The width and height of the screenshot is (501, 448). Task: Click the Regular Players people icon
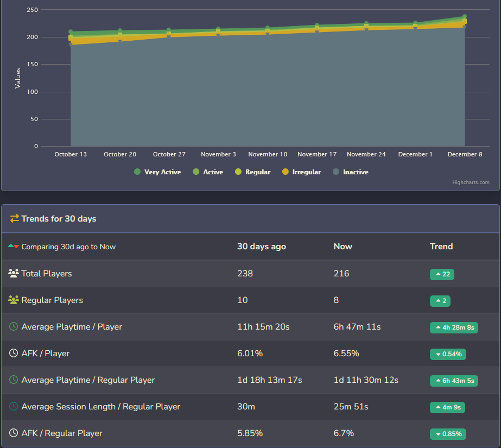coord(13,300)
